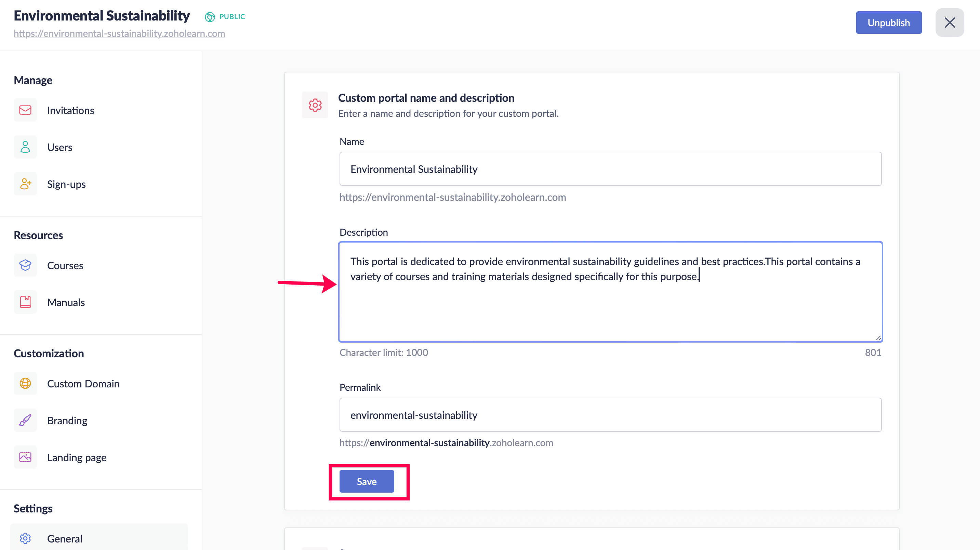
Task: Click the Invitations envelope icon
Action: click(x=25, y=110)
